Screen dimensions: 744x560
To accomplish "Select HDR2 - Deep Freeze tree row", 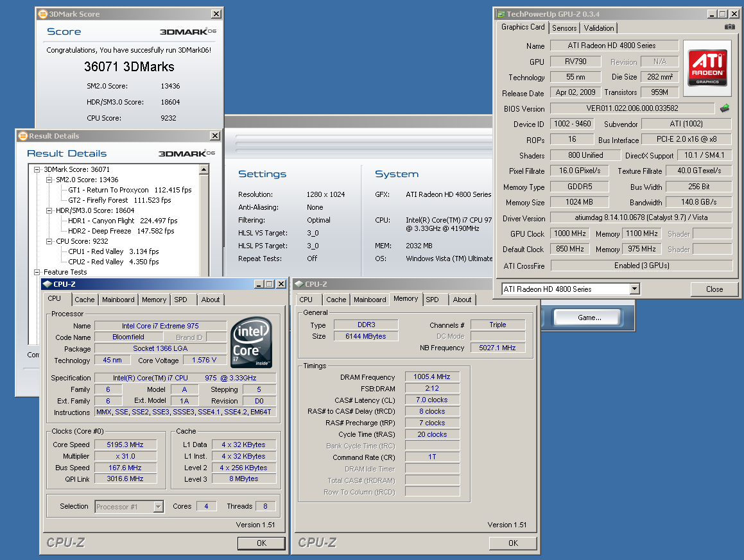I will 121,232.
